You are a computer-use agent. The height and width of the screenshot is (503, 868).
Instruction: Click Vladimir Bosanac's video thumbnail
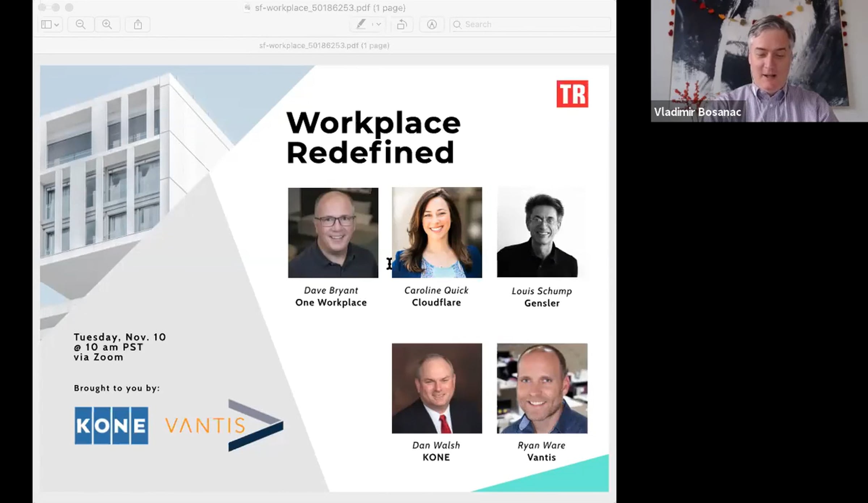[x=759, y=61]
